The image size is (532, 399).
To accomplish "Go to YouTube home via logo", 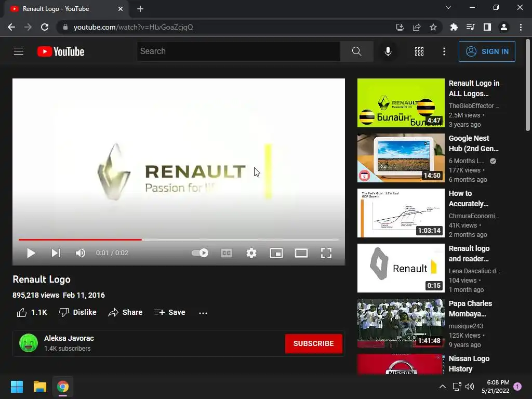I will point(61,51).
